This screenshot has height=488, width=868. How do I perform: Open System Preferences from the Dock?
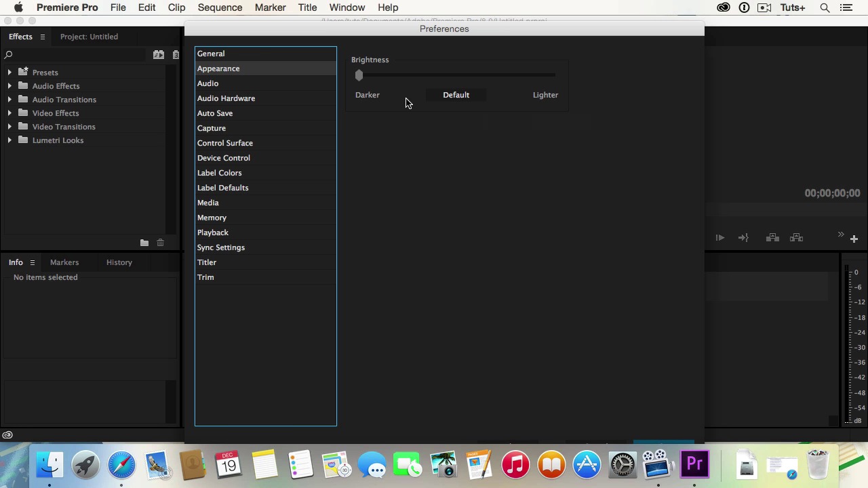623,465
